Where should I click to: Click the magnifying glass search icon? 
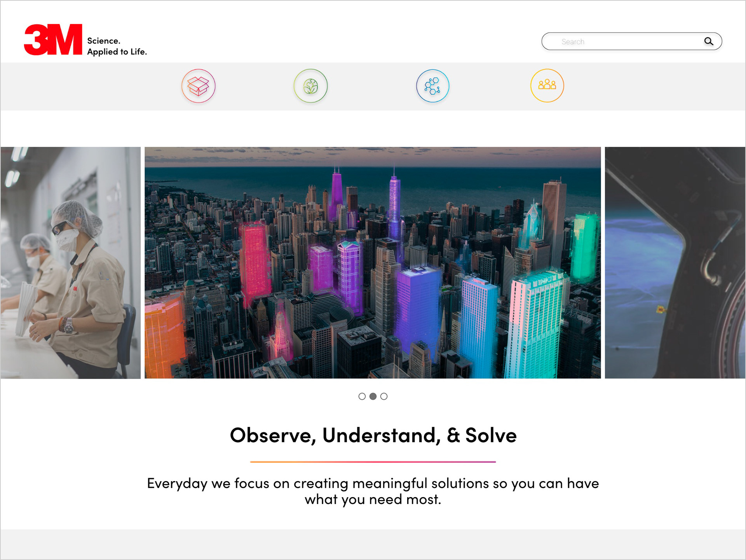[x=709, y=41]
